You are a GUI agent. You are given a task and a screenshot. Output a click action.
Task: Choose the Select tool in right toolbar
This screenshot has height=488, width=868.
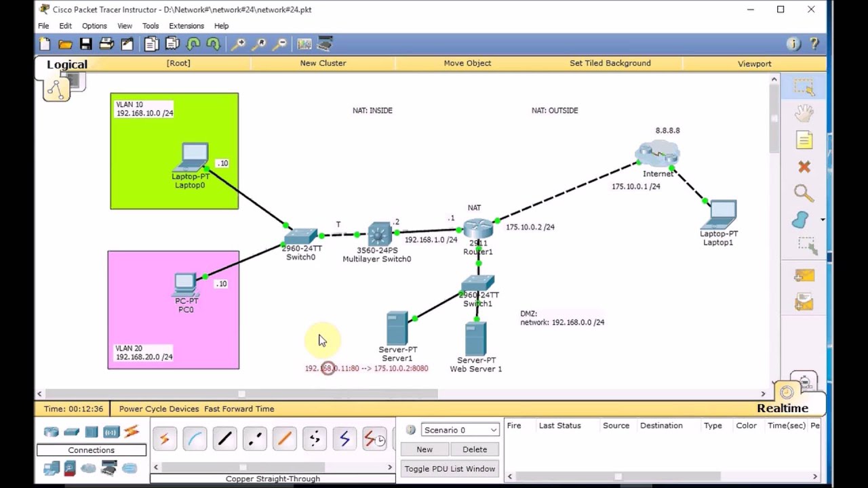804,87
